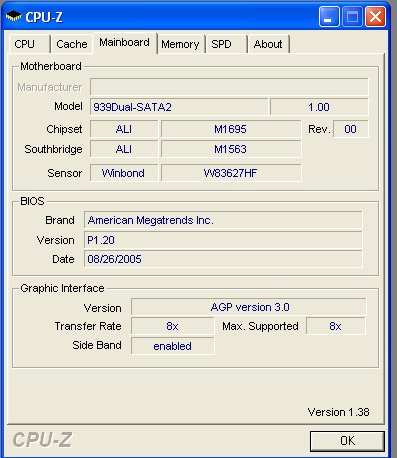The width and height of the screenshot is (397, 458).
Task: Click the Side Band enabled value
Action: [173, 346]
